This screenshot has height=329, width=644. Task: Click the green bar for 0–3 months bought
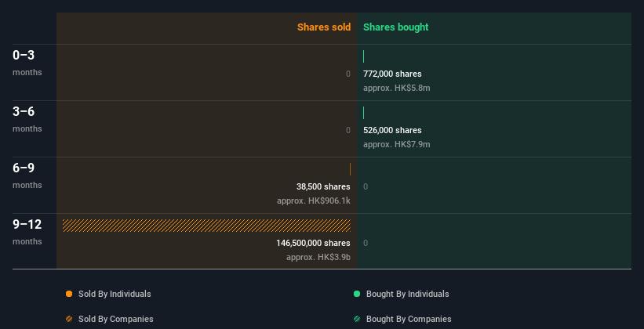tap(363, 56)
